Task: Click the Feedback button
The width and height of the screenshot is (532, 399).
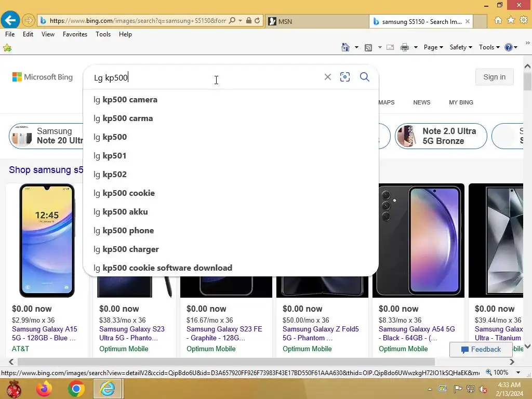Action: [481, 350]
